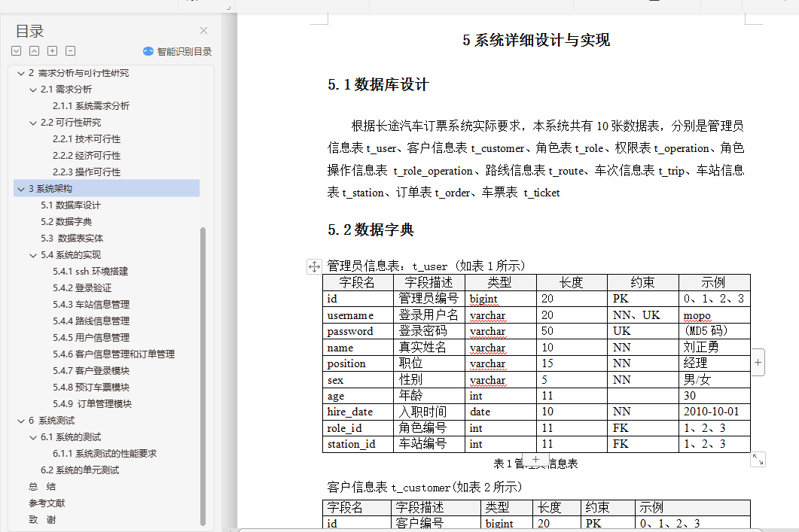
Task: Open 5.4.6 客户信息管理和订单管理 entry
Action: tap(114, 354)
